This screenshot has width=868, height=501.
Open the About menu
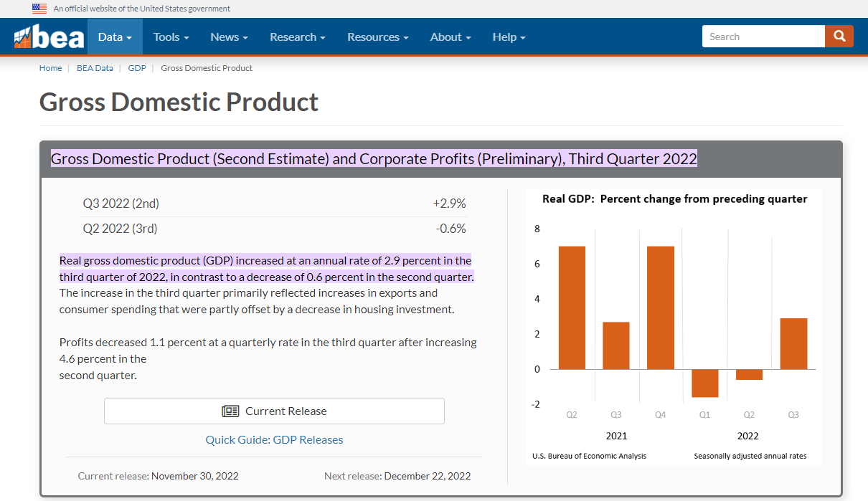pos(450,37)
